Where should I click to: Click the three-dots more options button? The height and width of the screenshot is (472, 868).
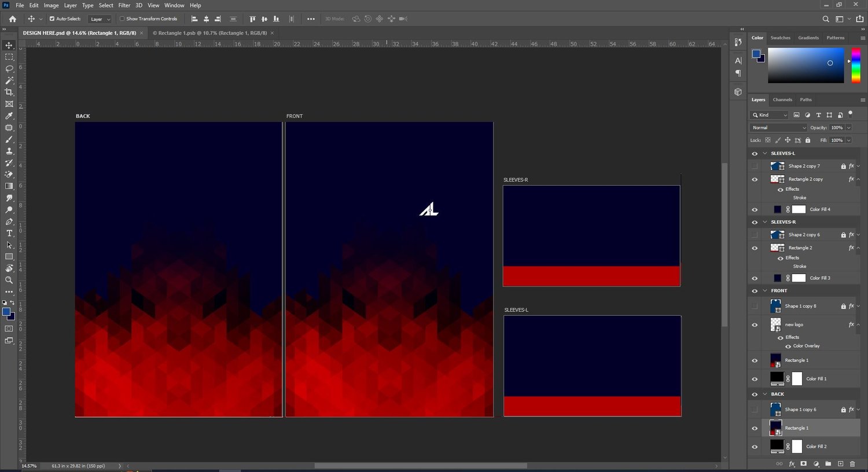tap(311, 19)
